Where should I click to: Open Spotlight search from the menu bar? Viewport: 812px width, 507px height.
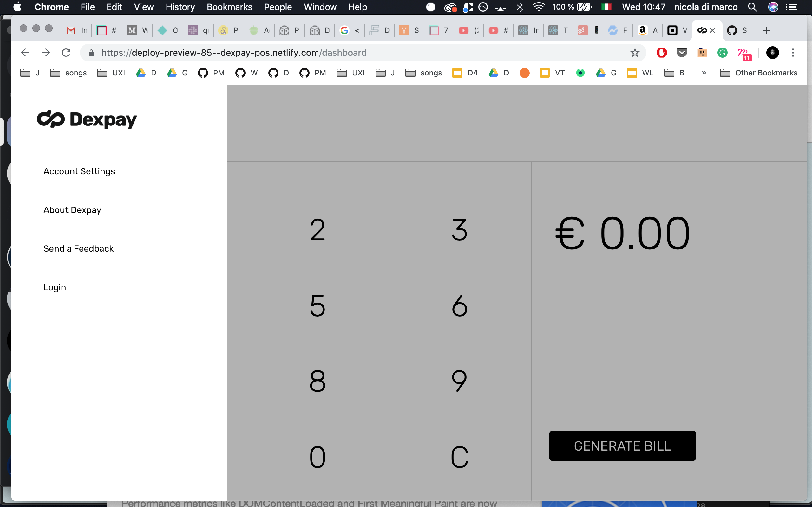tap(752, 7)
